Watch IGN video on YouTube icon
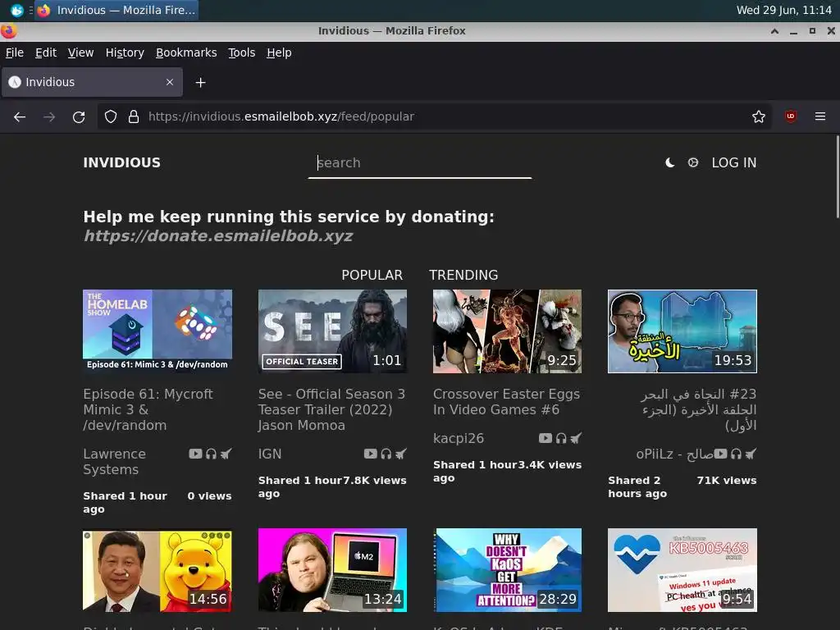 click(x=370, y=454)
